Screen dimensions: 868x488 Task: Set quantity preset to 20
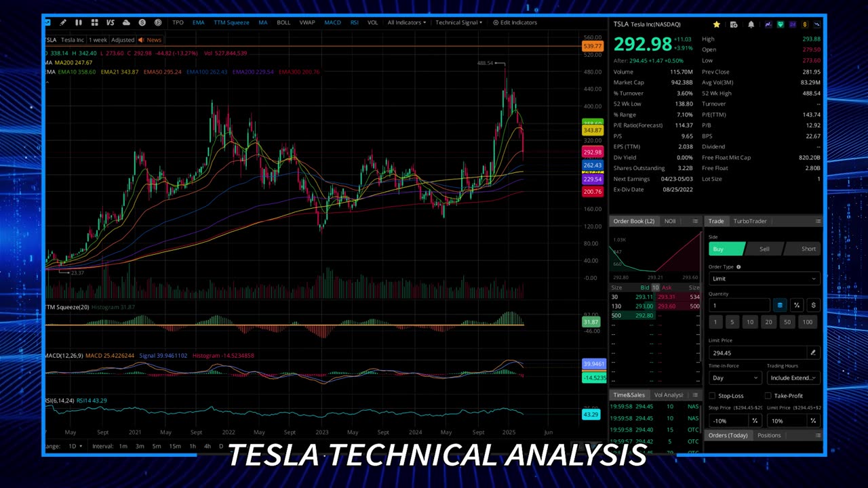tap(768, 322)
